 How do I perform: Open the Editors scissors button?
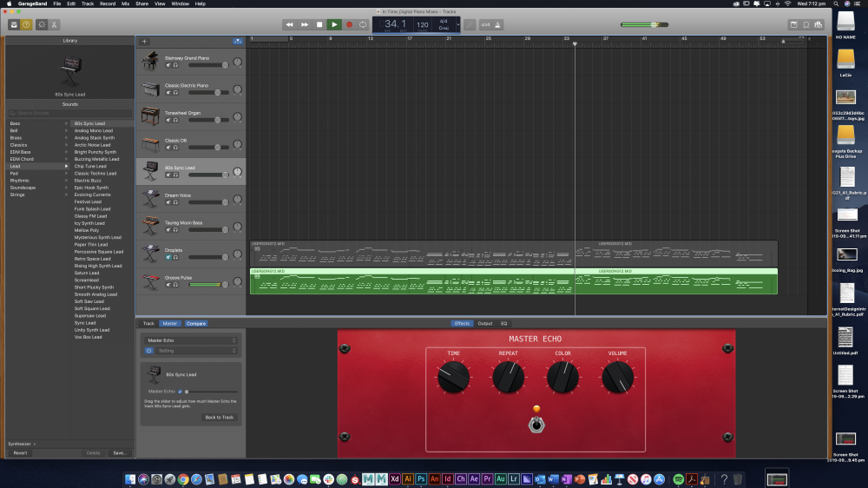pos(54,24)
